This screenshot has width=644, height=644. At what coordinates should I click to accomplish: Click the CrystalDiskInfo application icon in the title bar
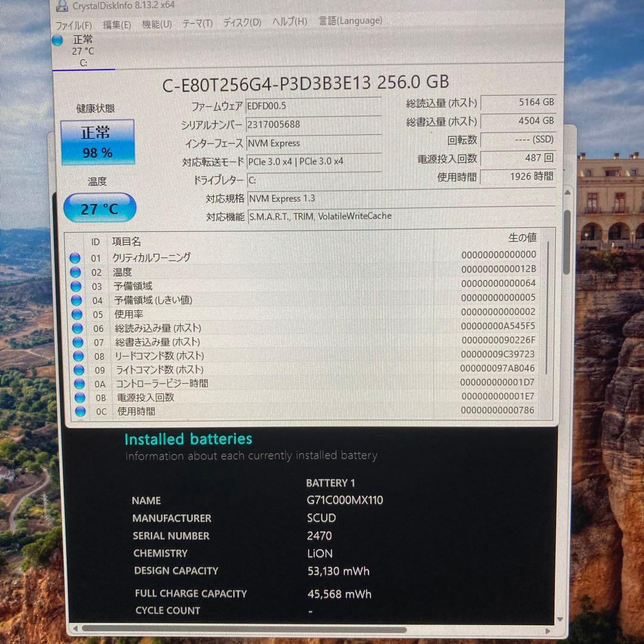tap(61, 6)
